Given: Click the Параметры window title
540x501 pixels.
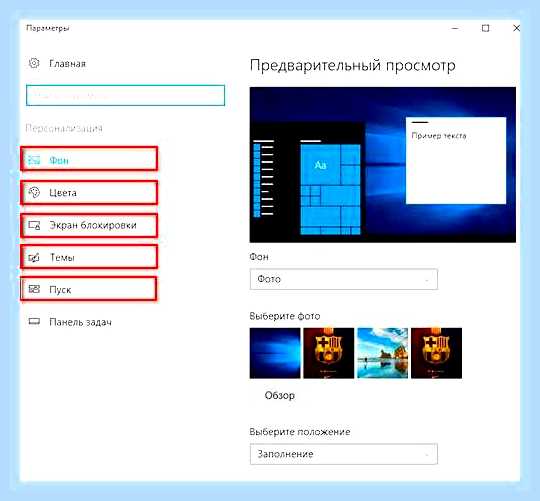Looking at the screenshot, I should pyautogui.click(x=48, y=28).
